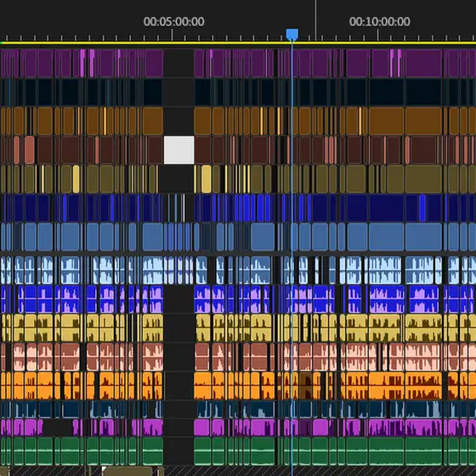
Task: Select wide green audio clip right of 00:10:00:00
Action: tap(386, 451)
